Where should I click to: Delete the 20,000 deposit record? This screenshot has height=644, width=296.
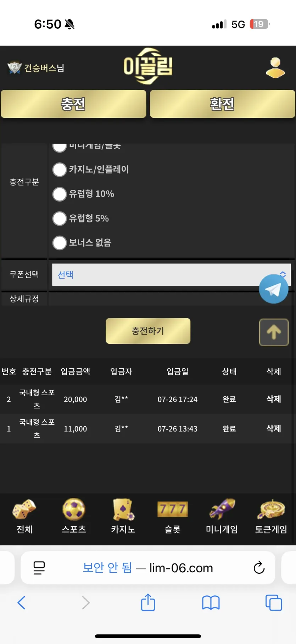(274, 399)
